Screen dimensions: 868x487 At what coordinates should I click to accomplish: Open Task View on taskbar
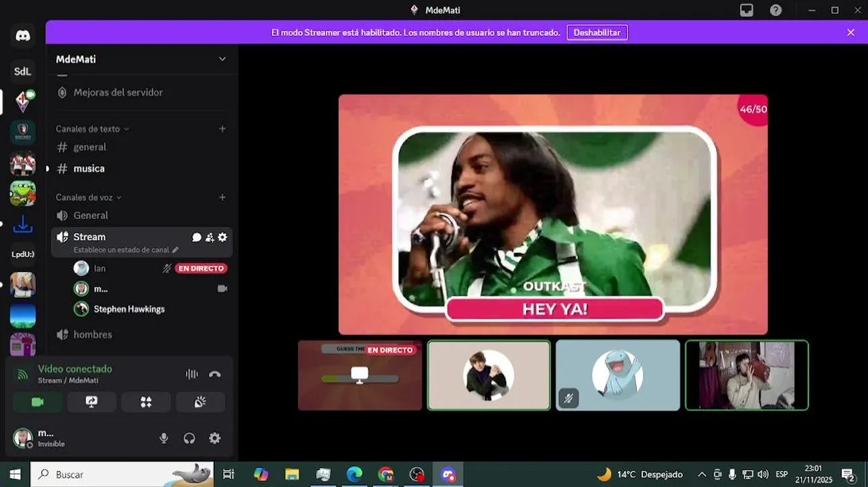(228, 474)
